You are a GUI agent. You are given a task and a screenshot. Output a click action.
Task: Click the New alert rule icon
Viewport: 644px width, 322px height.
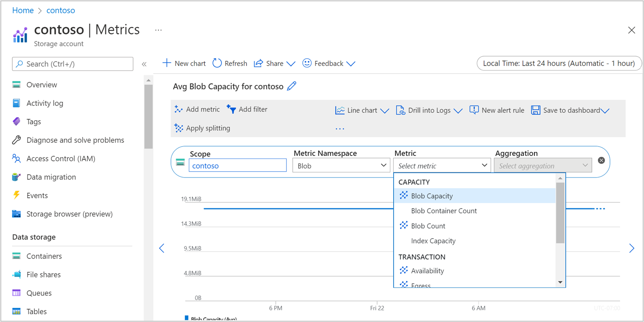[474, 110]
